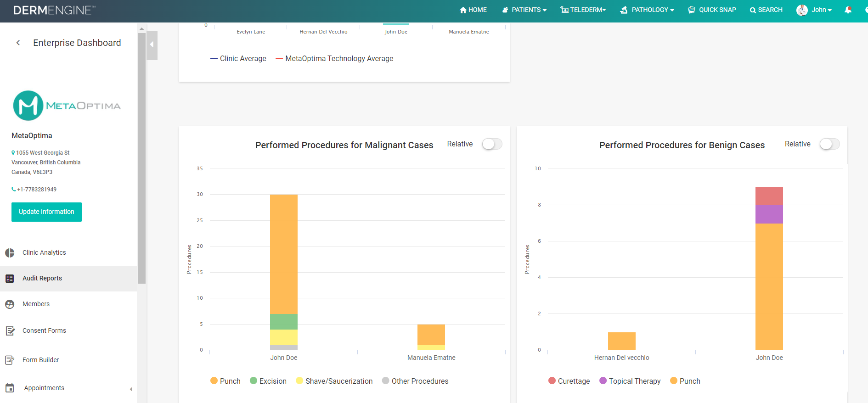Click the Quick Snap camera icon
The width and height of the screenshot is (868, 403).
pos(692,10)
